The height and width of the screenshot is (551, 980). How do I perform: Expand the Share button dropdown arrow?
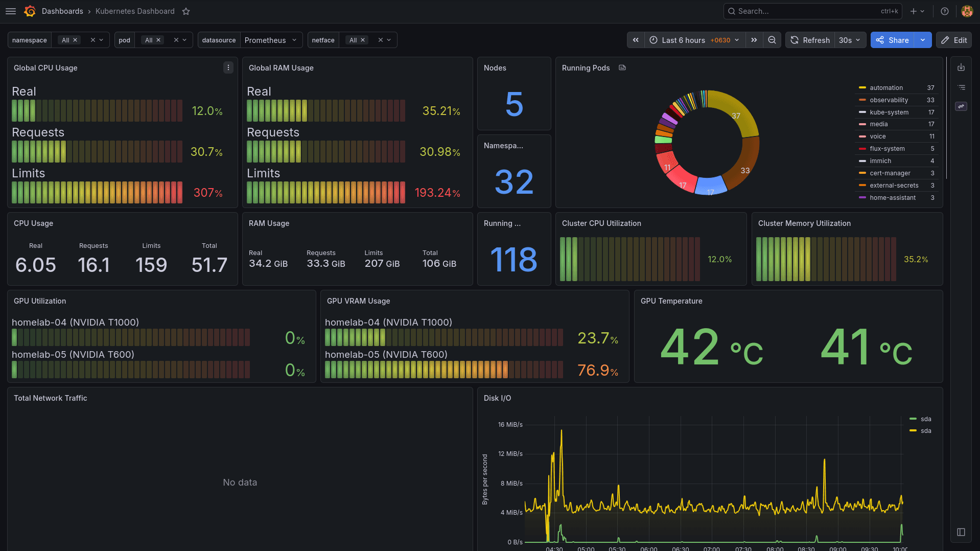(923, 40)
